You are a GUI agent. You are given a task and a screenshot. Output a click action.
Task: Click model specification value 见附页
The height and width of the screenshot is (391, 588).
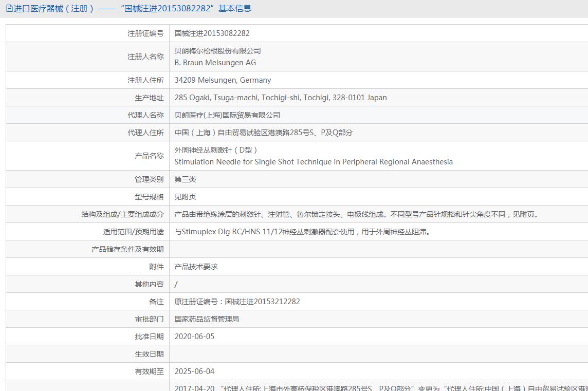(185, 197)
